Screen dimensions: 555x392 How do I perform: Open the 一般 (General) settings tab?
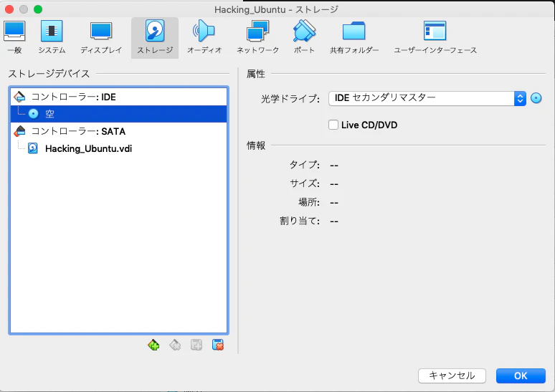coord(14,37)
